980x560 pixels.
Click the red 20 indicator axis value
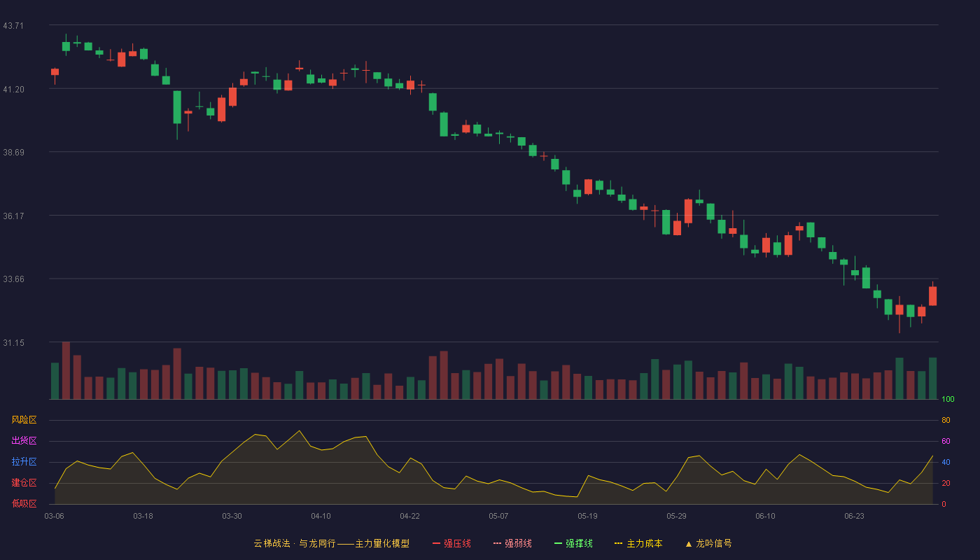pos(946,483)
